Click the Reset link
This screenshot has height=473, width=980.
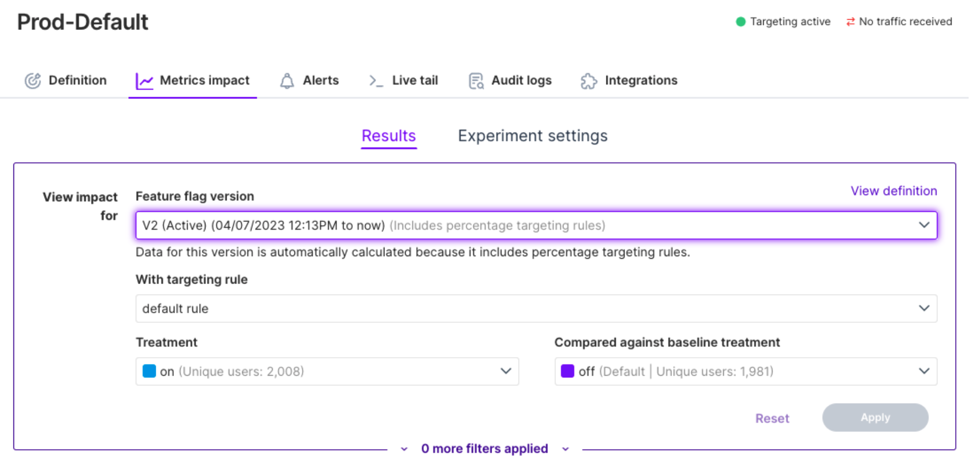tap(772, 418)
